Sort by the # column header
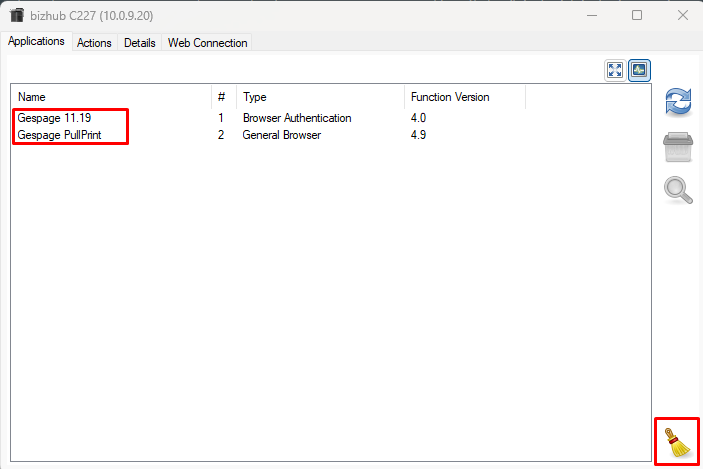This screenshot has height=469, width=703. (x=224, y=97)
